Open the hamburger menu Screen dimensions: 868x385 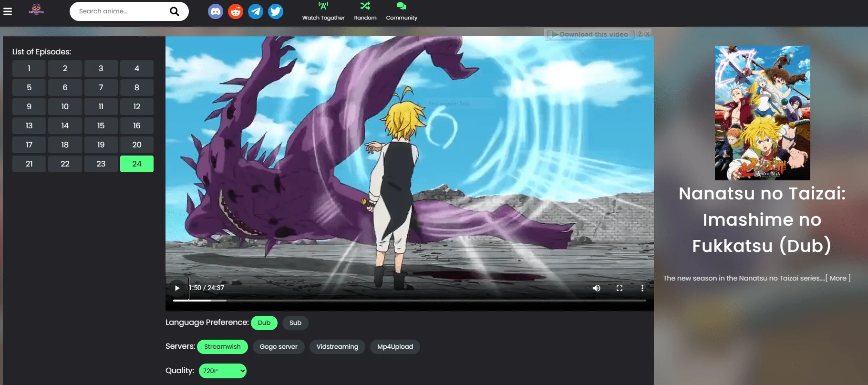coord(8,11)
